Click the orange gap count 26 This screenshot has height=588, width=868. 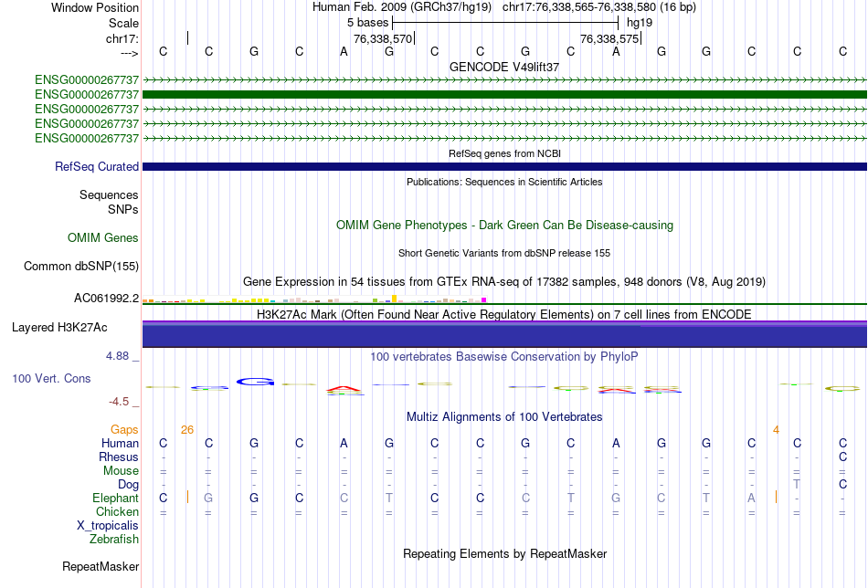click(187, 430)
